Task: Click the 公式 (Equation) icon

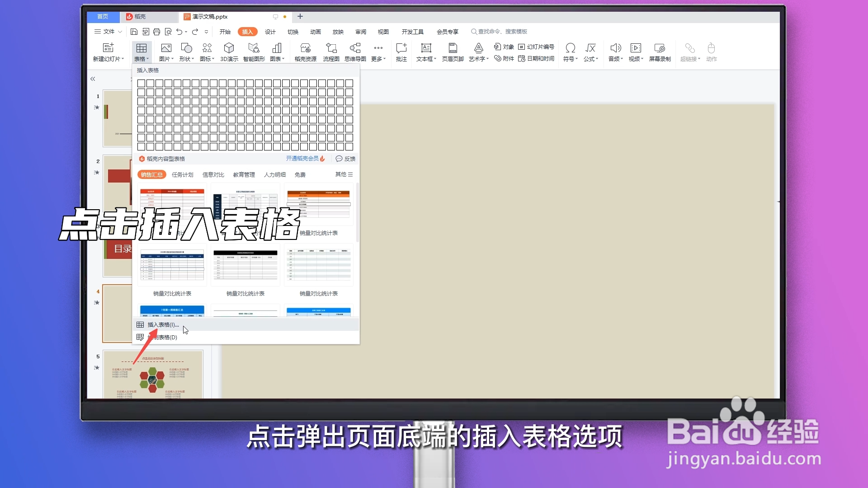Action: pos(591,48)
